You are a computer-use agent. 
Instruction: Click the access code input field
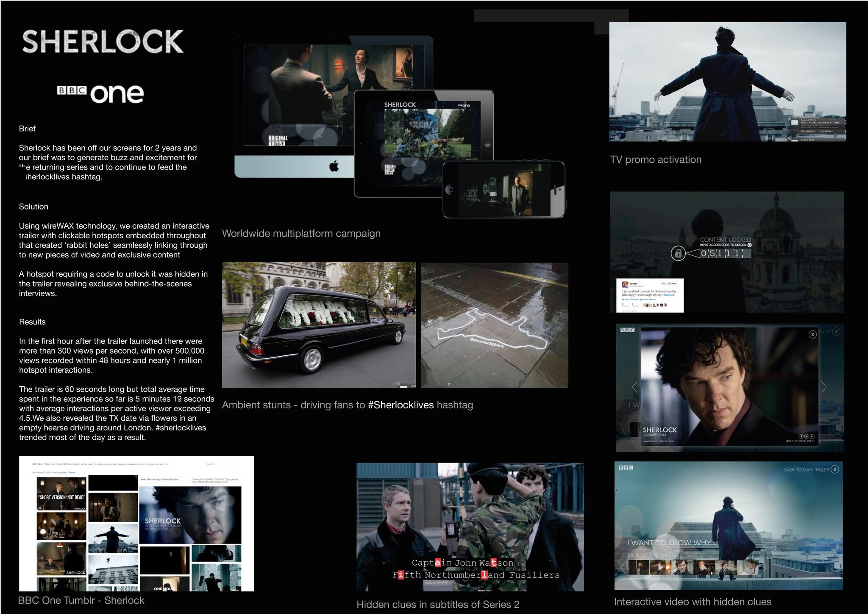725,254
